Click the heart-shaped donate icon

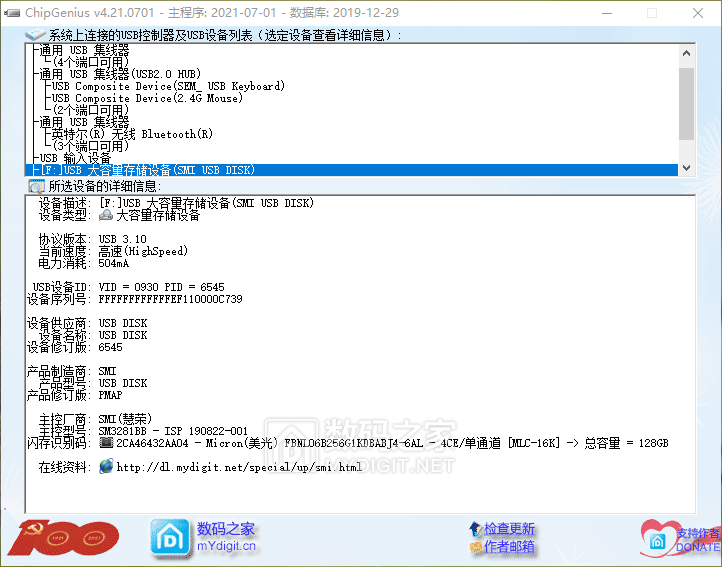coord(659,538)
